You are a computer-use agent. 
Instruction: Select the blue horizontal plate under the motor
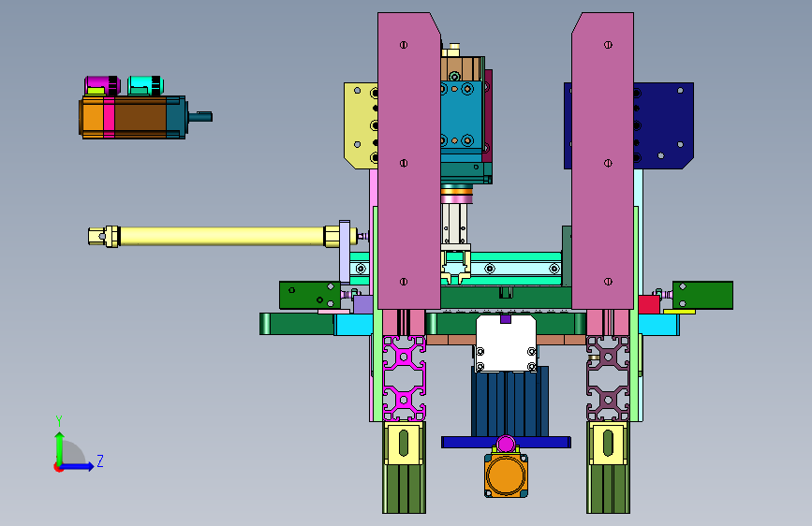[506, 442]
